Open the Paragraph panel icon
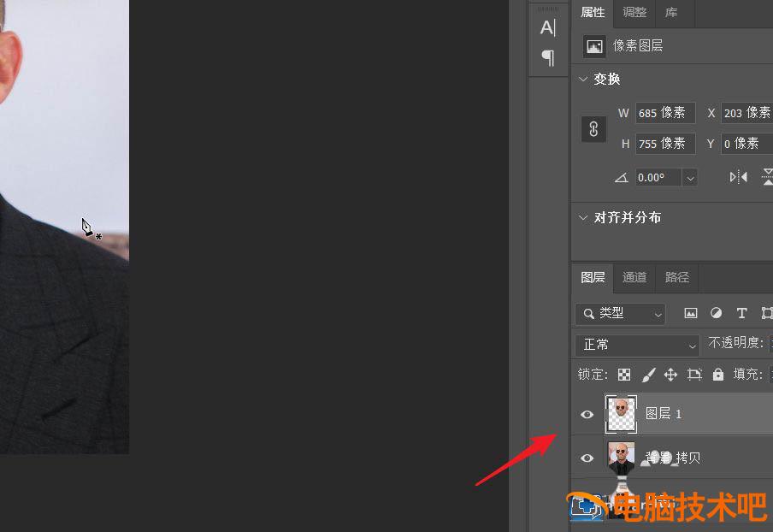The image size is (773, 532). click(x=548, y=57)
